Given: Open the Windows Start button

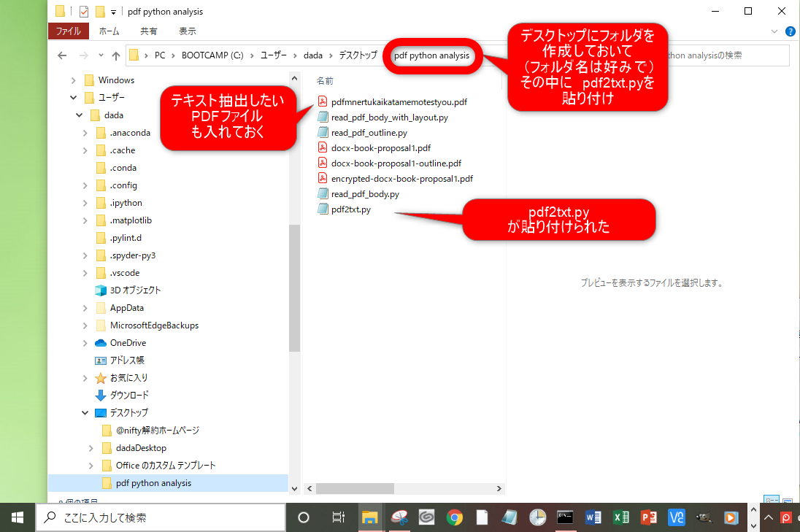Looking at the screenshot, I should pyautogui.click(x=18, y=517).
